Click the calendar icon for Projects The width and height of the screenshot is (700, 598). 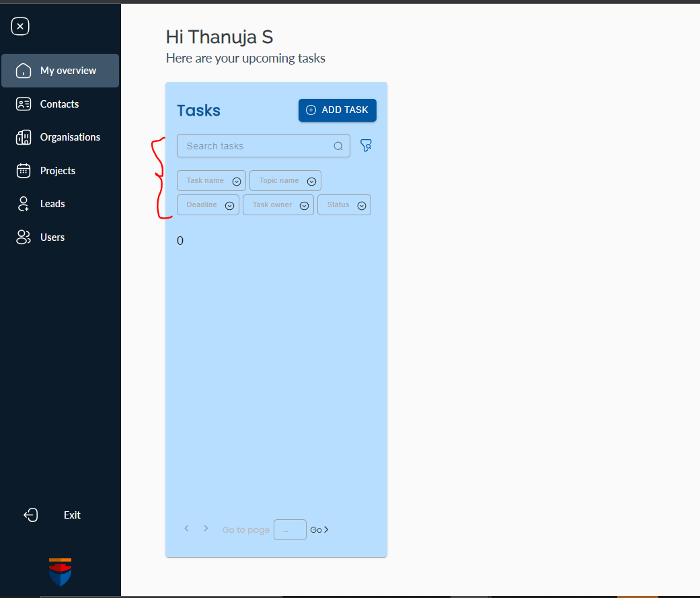click(24, 171)
